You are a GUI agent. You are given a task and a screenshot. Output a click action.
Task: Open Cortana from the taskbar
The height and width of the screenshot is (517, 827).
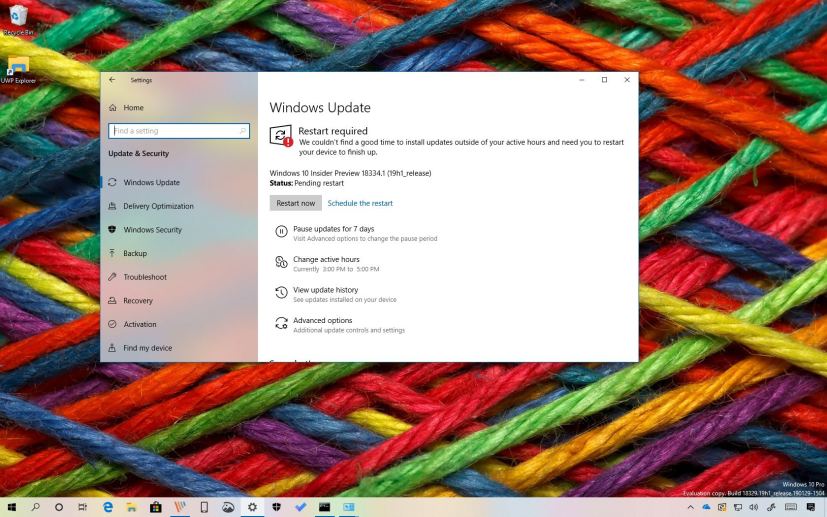[59, 507]
